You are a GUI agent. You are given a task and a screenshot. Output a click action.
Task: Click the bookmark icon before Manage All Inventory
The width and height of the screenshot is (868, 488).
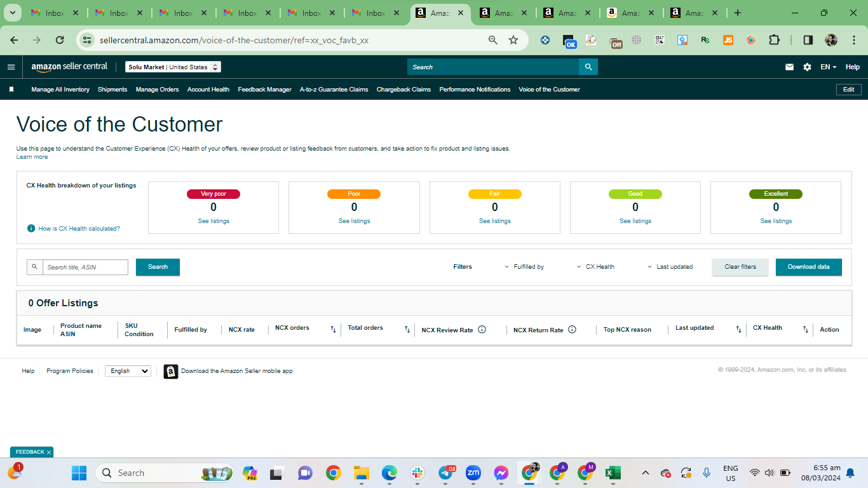(11, 90)
